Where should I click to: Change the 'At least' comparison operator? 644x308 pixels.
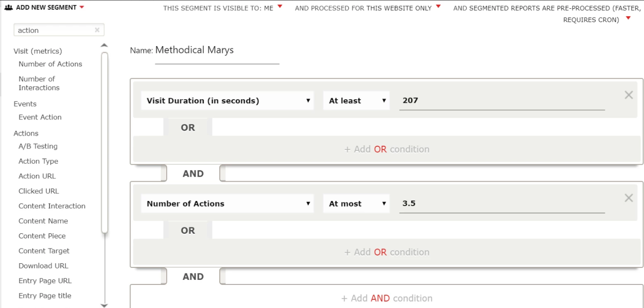(x=357, y=101)
